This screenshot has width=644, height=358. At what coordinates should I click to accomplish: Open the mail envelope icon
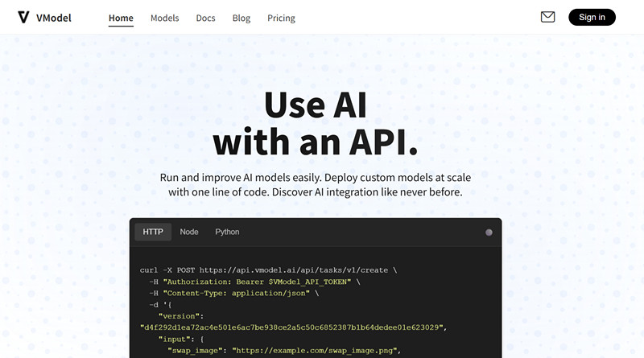pos(547,17)
